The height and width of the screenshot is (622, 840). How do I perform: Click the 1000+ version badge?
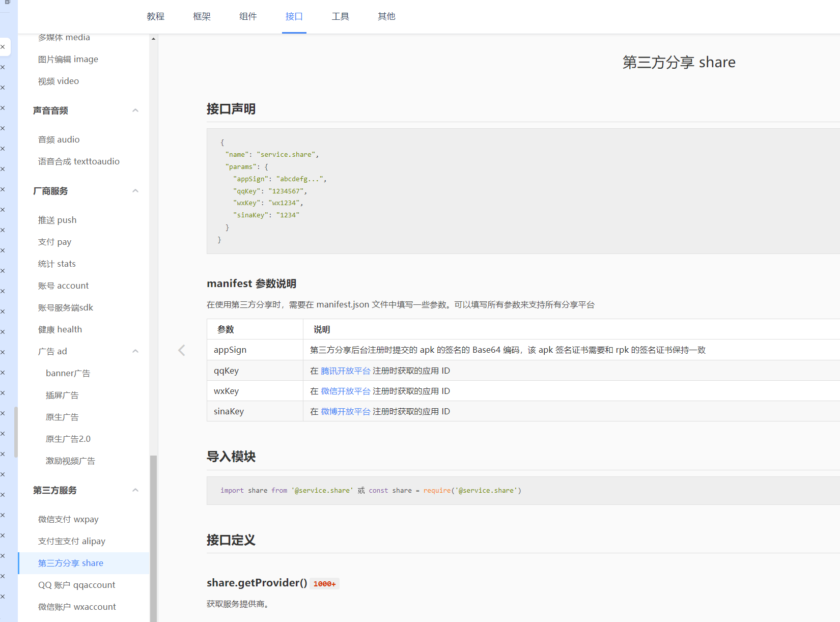point(325,584)
